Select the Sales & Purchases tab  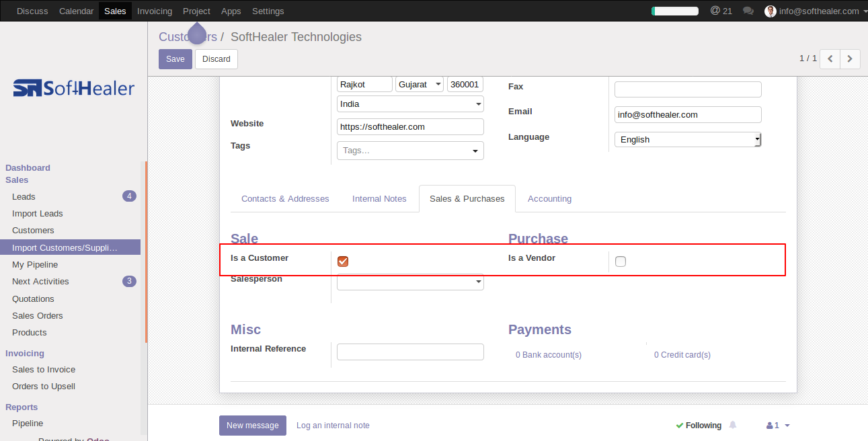(467, 199)
